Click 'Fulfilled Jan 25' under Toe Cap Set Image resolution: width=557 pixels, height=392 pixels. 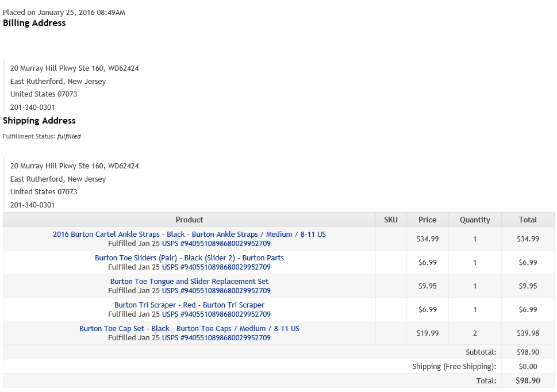(134, 337)
